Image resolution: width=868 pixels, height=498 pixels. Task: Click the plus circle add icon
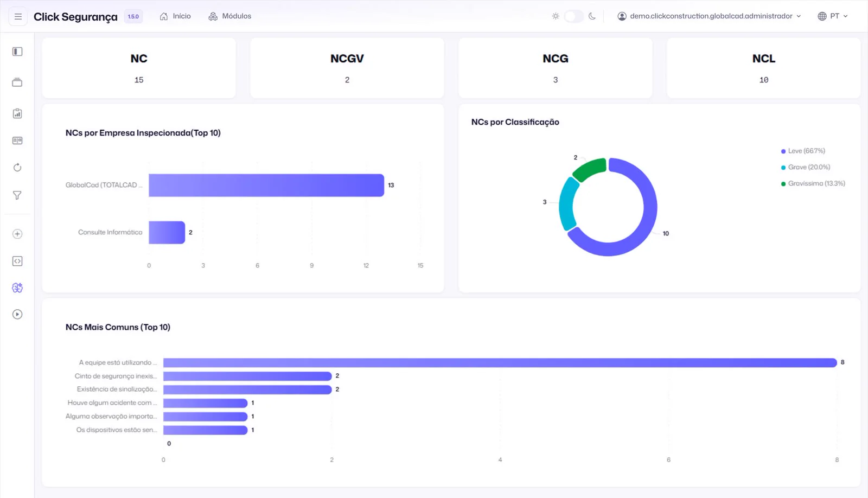pos(17,234)
